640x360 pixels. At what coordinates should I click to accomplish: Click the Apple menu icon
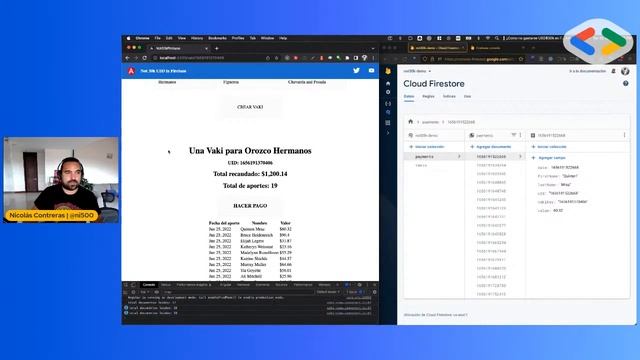click(129, 38)
